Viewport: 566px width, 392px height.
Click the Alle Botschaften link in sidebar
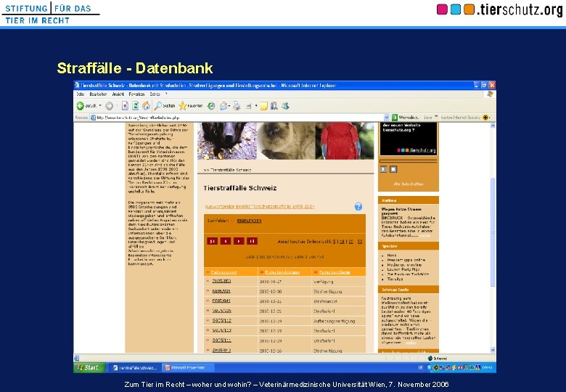409,184
